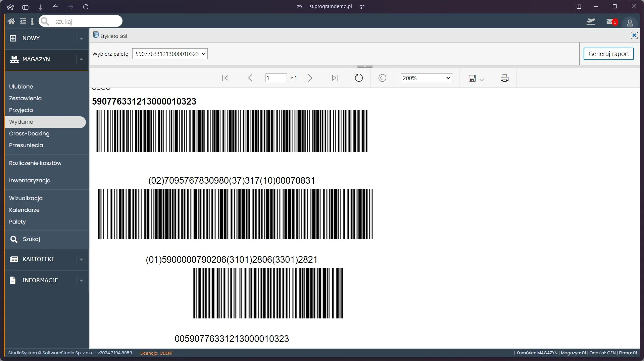This screenshot has height=361, width=644.
Task: Open Szukaj in the sidebar
Action: pyautogui.click(x=25, y=239)
